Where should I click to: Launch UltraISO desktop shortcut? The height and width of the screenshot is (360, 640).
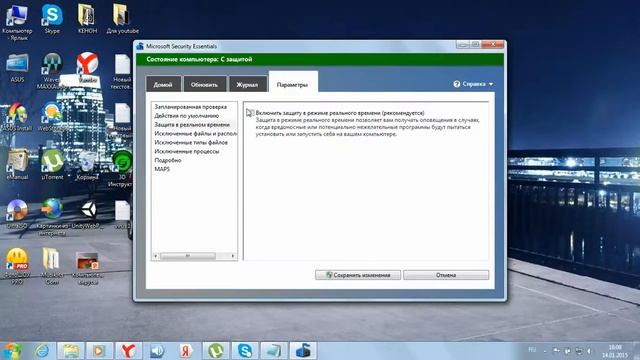[17, 213]
